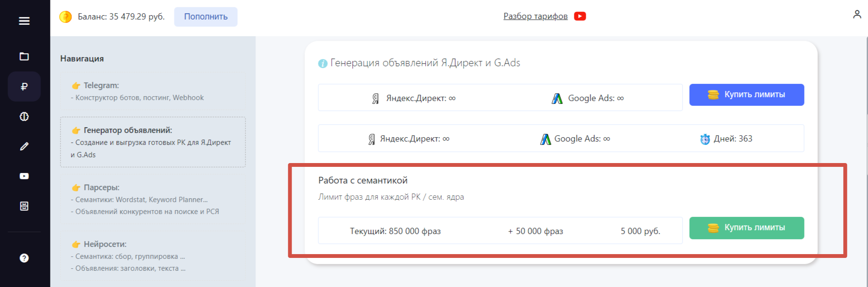Viewport: 868px width, 287px height.
Task: Select the ruble billing icon in sidebar
Action: click(x=24, y=86)
